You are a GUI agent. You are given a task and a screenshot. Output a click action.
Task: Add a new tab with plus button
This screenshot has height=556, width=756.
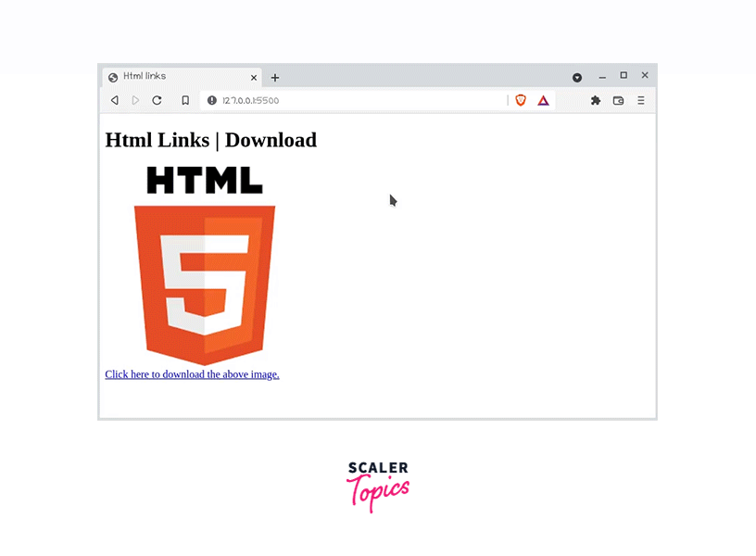tap(275, 78)
